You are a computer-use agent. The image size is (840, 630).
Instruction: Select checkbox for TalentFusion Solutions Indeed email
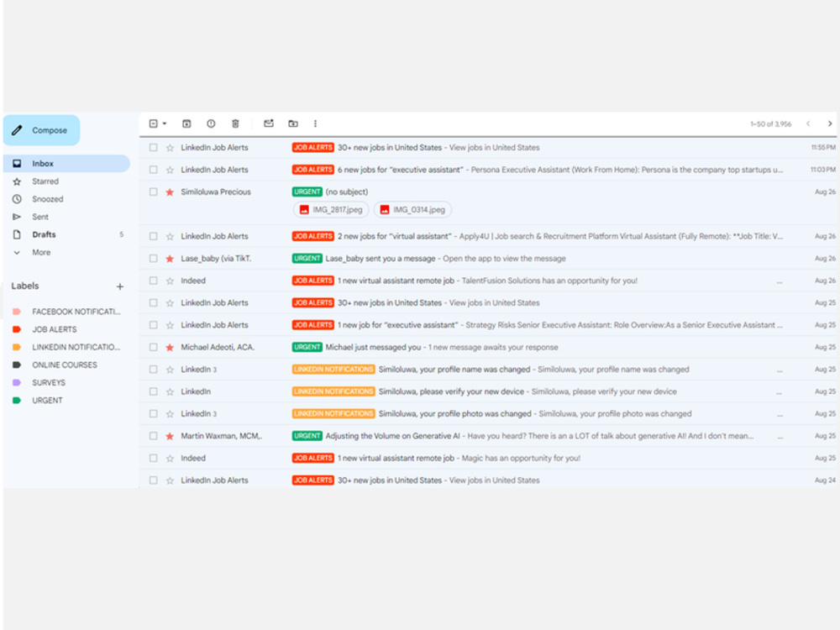tap(153, 281)
